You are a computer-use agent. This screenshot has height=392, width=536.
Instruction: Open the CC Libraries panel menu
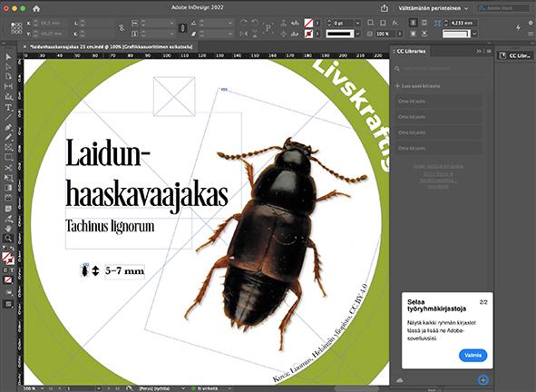coord(489,51)
